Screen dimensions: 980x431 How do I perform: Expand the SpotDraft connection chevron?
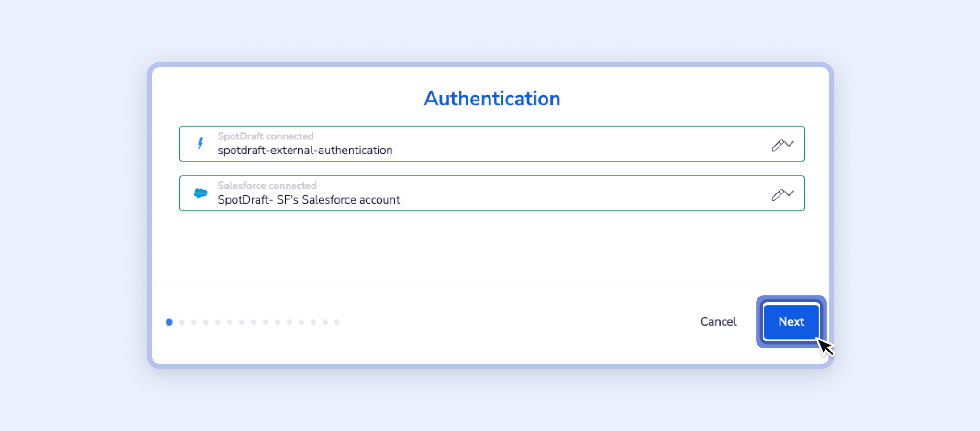coord(790,144)
